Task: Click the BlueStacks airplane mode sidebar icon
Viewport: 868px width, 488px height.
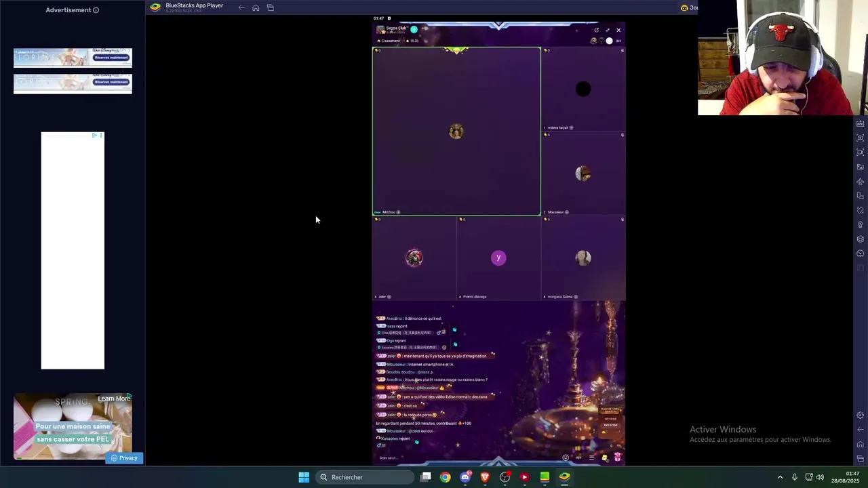Action: tap(861, 182)
